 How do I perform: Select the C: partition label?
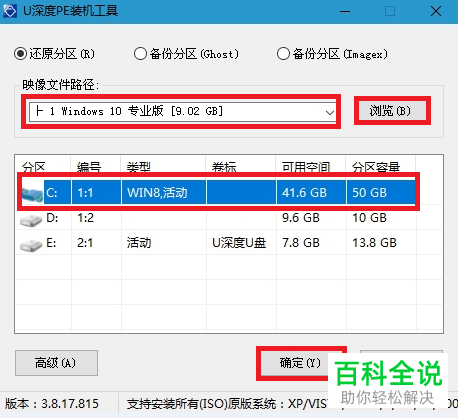[52, 193]
